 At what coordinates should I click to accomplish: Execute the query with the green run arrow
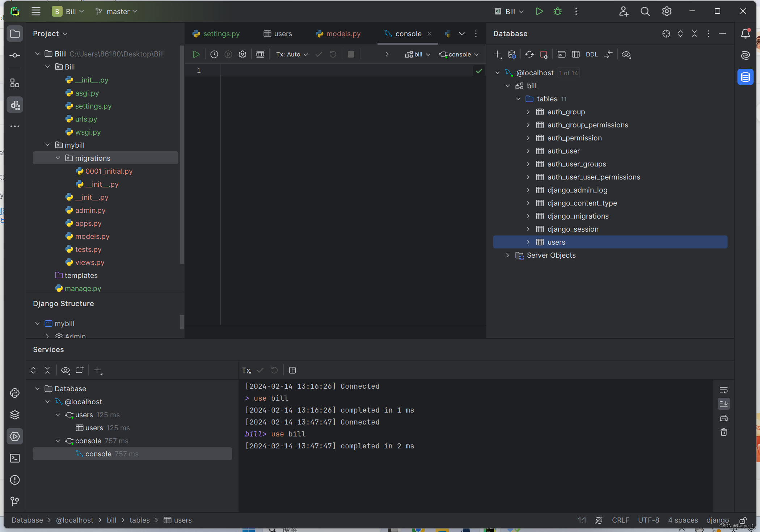pyautogui.click(x=196, y=54)
